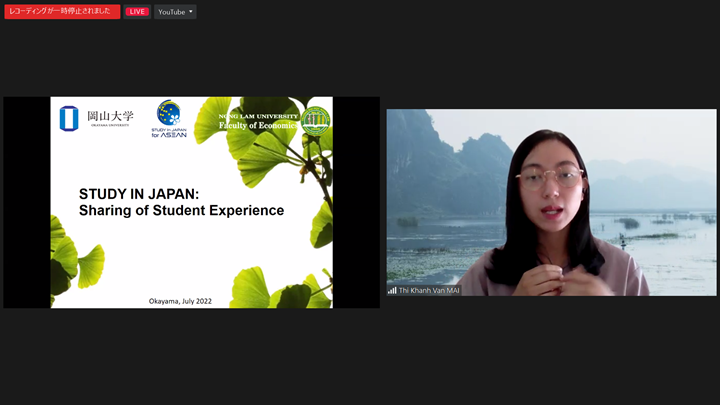Click the 'Faculty of Economics' text
The height and width of the screenshot is (406, 721).
click(259, 126)
